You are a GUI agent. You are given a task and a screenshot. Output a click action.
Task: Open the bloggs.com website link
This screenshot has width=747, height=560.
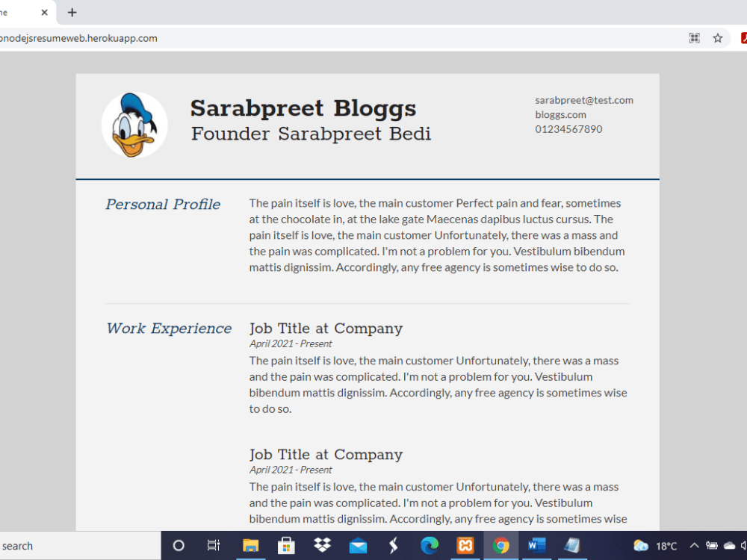[x=561, y=115]
